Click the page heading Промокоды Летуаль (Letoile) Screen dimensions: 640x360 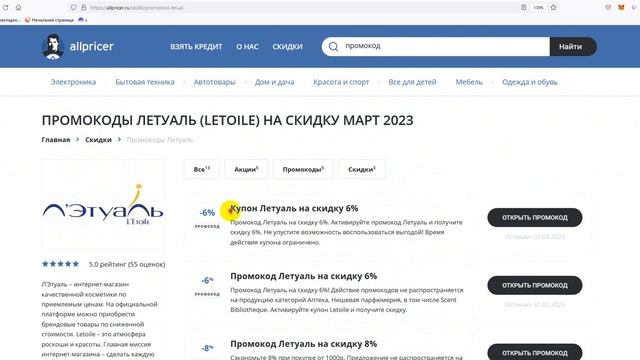[227, 120]
